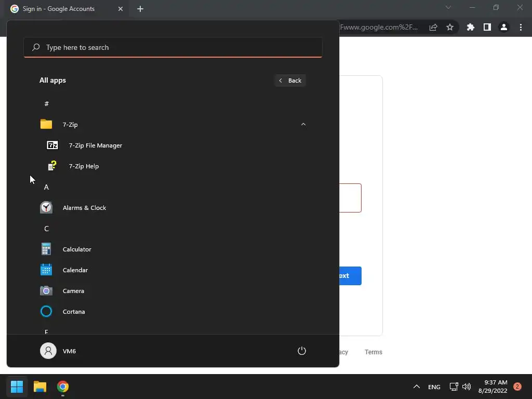This screenshot has width=532, height=399.
Task: Open Chrome extensions puzzle menu
Action: coord(470,27)
